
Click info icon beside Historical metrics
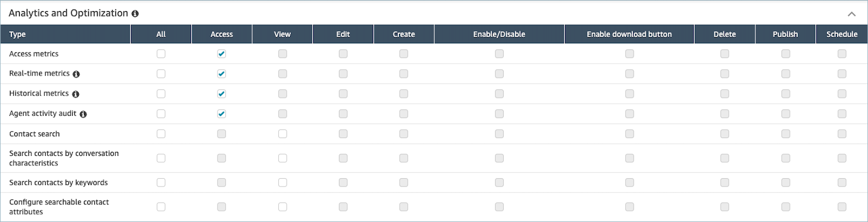pos(76,94)
